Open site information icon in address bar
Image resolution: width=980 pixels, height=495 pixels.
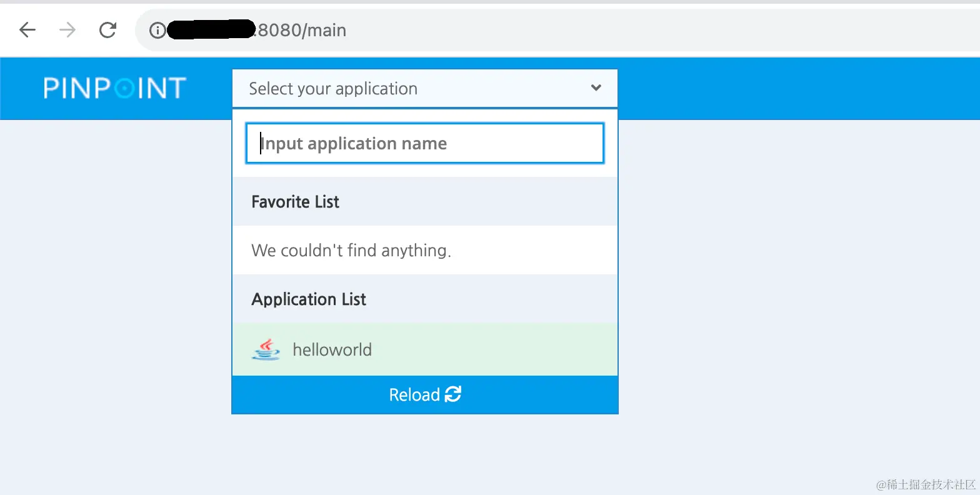point(157,30)
